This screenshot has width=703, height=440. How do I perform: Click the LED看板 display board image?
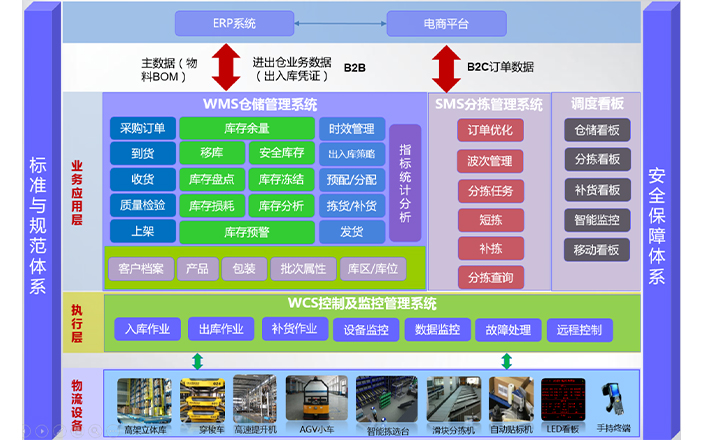(562, 396)
